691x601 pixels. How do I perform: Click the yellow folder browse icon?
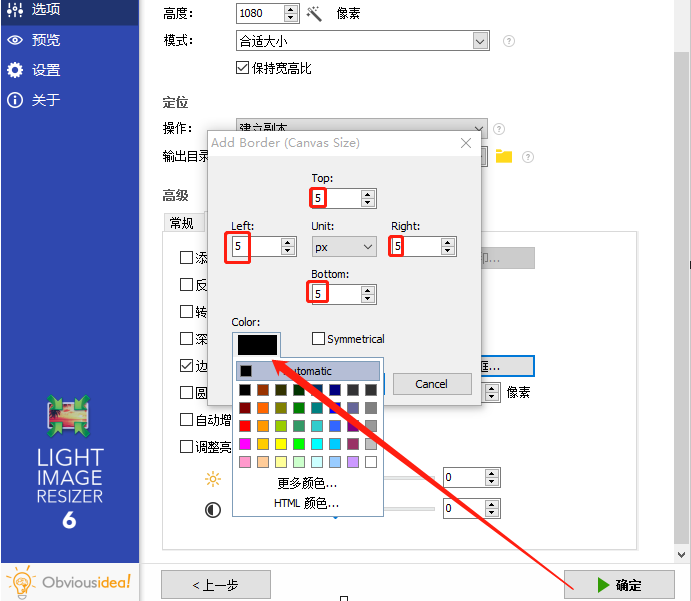pos(504,156)
